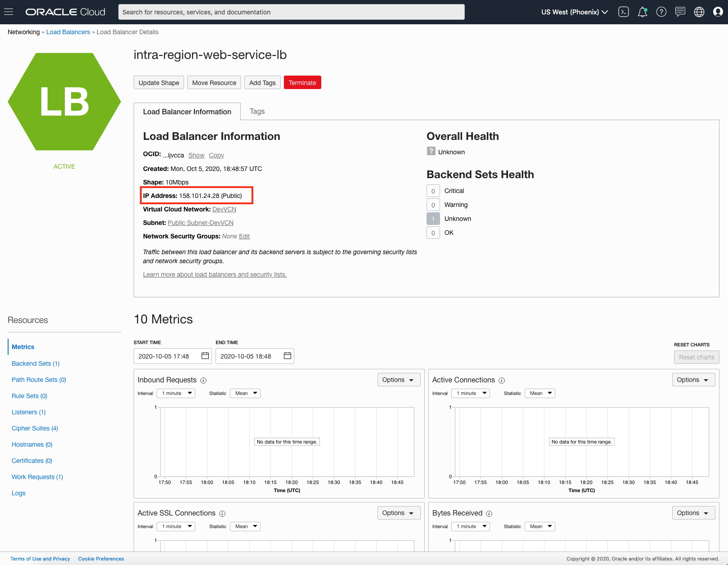Open the DevVCN network link
Screen dimensions: 728x565
coord(224,209)
